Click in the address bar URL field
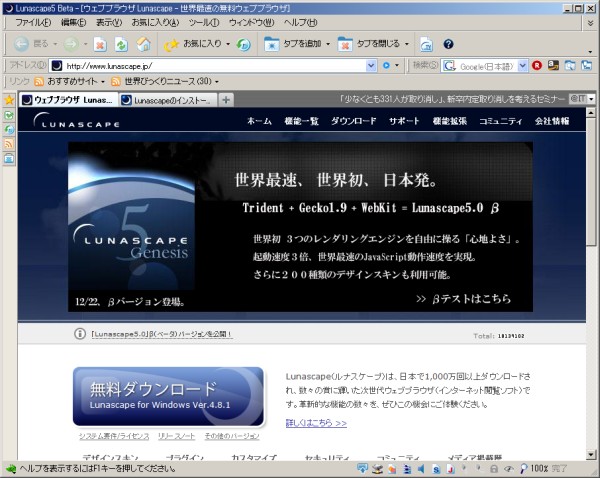600x478 pixels. (214, 66)
